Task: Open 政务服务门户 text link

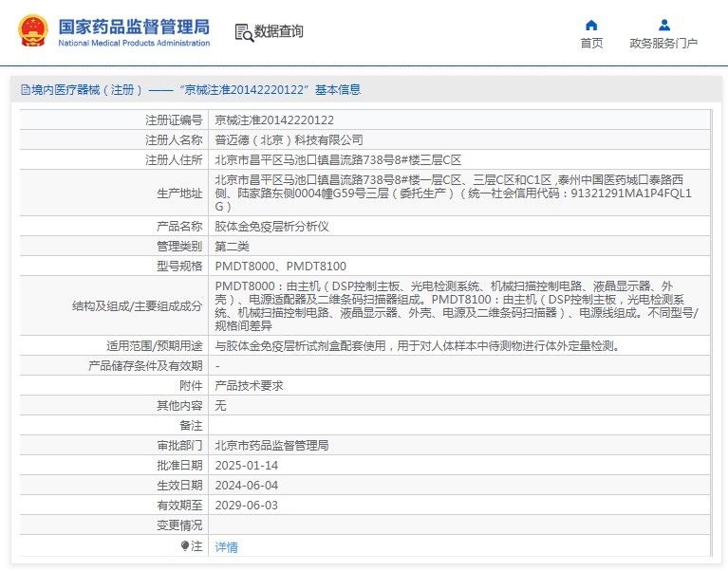Action: tap(663, 43)
